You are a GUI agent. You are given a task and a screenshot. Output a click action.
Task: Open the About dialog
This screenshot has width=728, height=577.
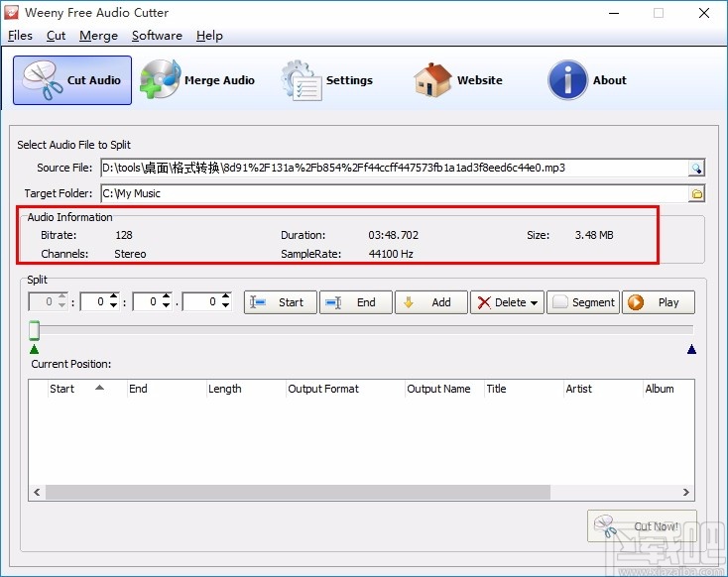click(587, 80)
